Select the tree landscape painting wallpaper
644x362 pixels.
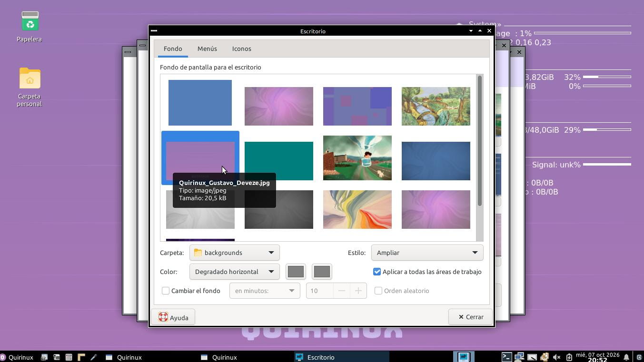[x=436, y=106]
